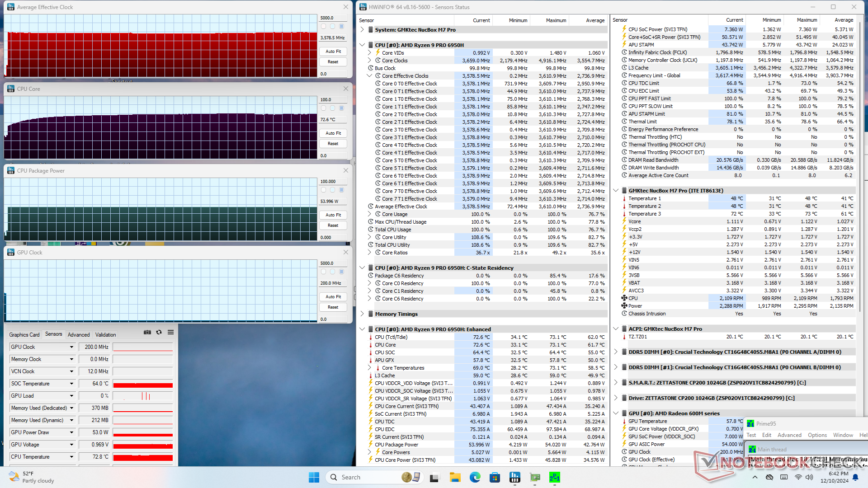
Task: Open the GPU-Z hamburger menu icon
Action: [171, 332]
